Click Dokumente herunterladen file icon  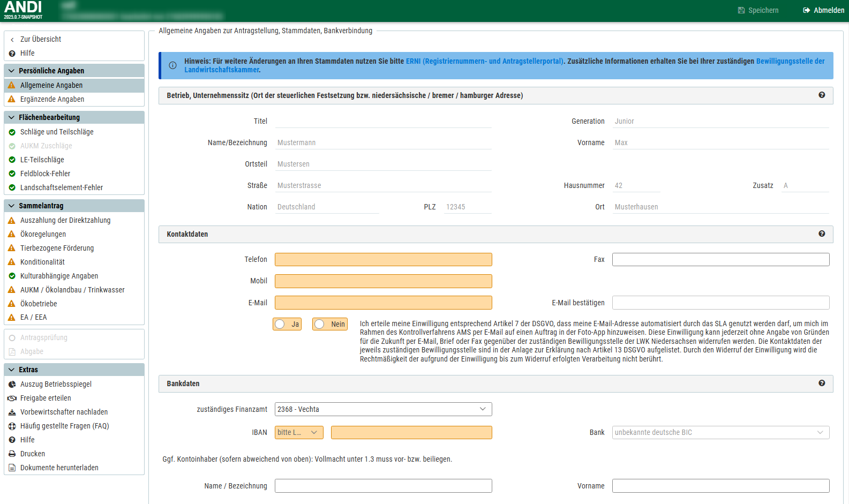[x=12, y=468]
